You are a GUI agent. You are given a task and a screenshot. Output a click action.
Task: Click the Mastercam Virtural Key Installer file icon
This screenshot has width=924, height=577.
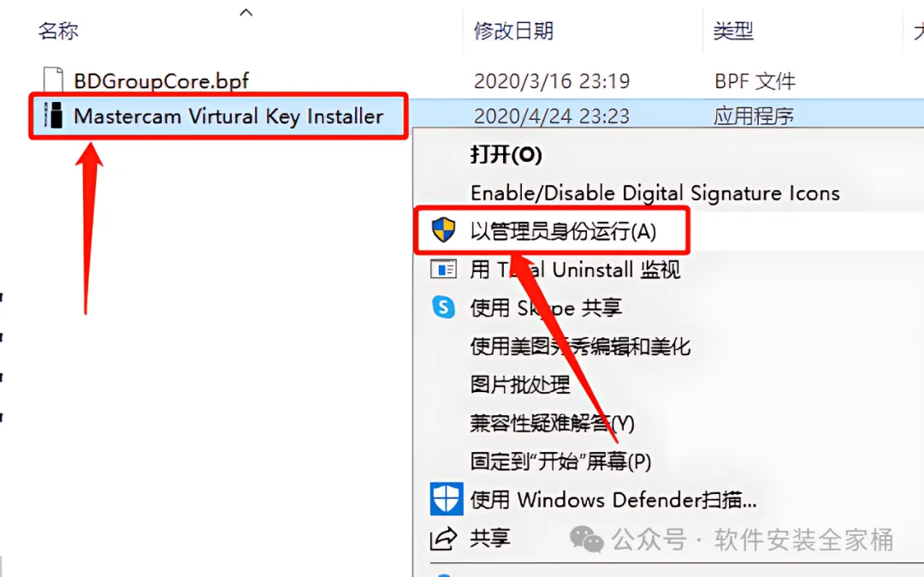54,116
